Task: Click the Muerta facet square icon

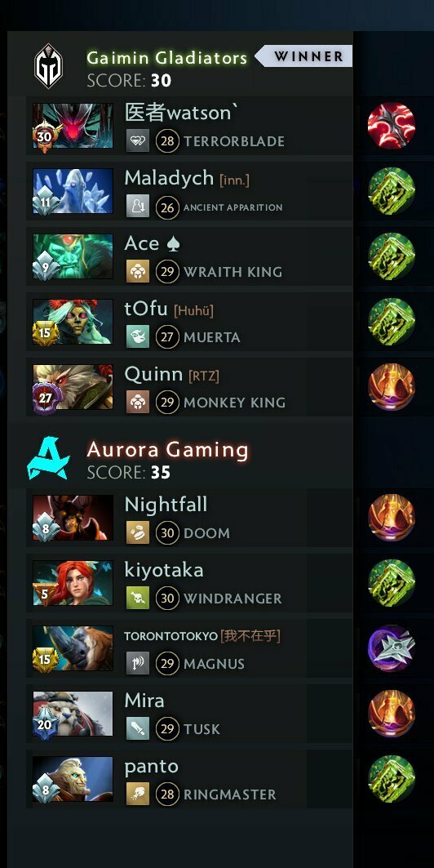Action: pyautogui.click(x=138, y=337)
